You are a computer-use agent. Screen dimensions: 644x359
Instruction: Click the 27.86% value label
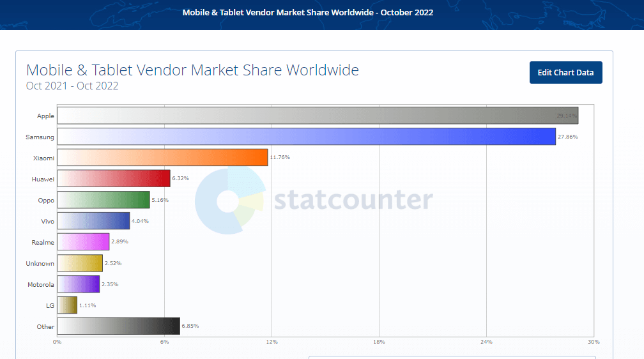click(x=567, y=136)
